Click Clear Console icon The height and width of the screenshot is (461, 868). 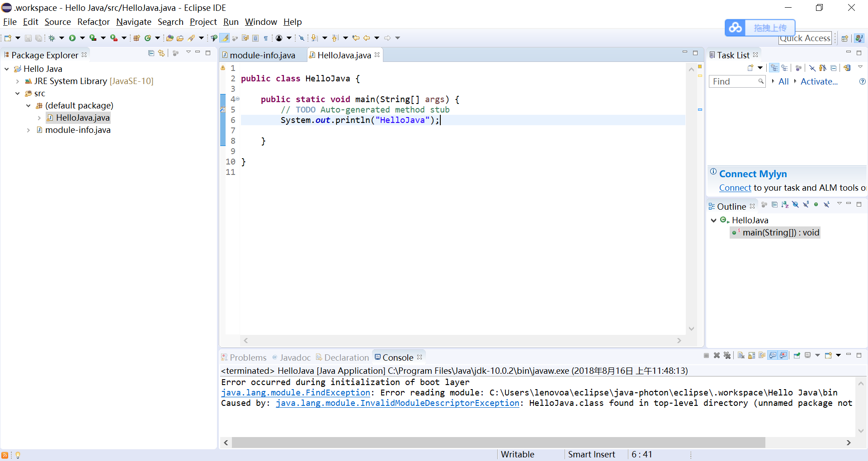(x=741, y=355)
